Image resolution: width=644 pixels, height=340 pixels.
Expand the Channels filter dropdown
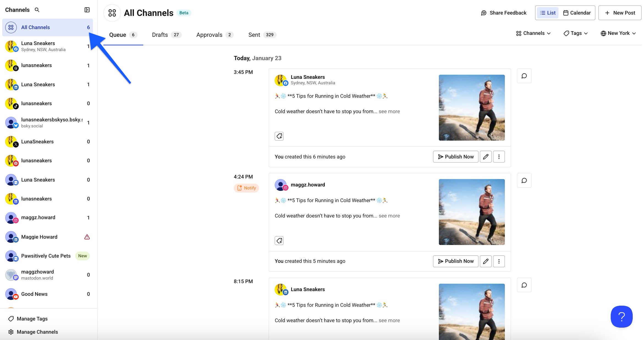pos(534,33)
